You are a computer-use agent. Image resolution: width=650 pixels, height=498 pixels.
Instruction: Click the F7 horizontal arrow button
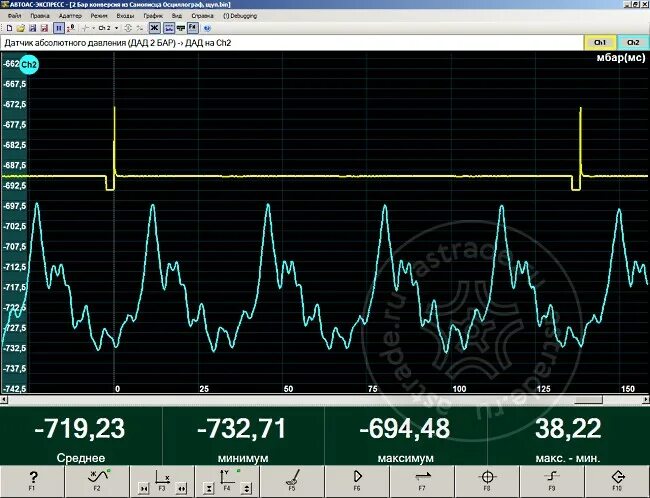[422, 481]
